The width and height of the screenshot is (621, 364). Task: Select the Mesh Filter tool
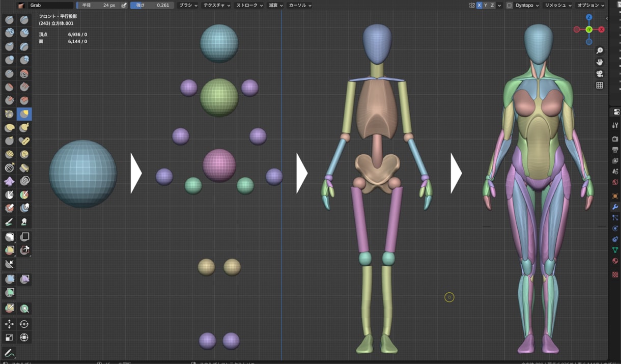(9, 279)
